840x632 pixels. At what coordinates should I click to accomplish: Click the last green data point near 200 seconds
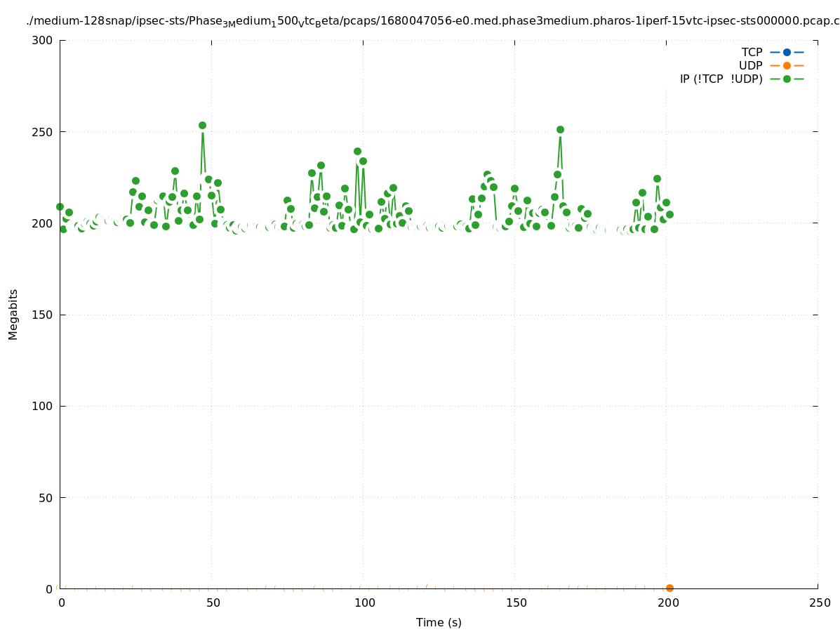click(669, 214)
